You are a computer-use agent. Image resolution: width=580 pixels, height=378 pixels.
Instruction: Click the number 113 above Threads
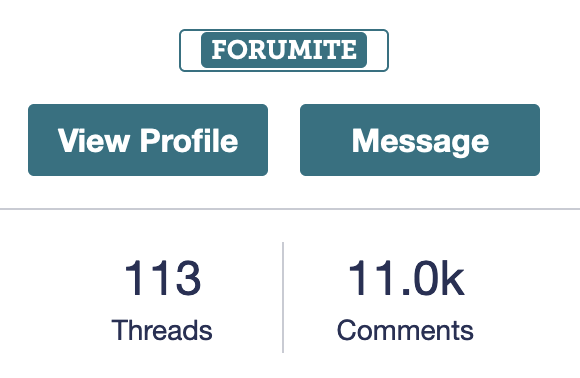[163, 277]
